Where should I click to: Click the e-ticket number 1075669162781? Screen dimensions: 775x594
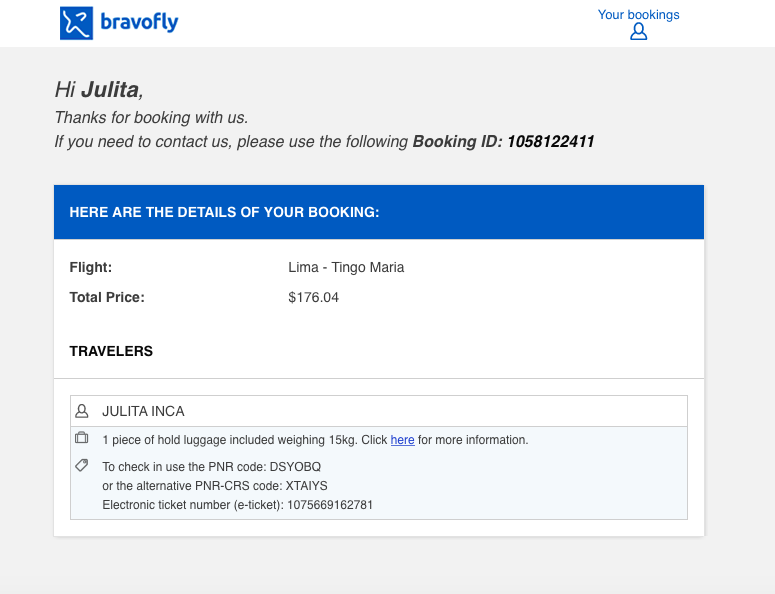[x=330, y=505]
